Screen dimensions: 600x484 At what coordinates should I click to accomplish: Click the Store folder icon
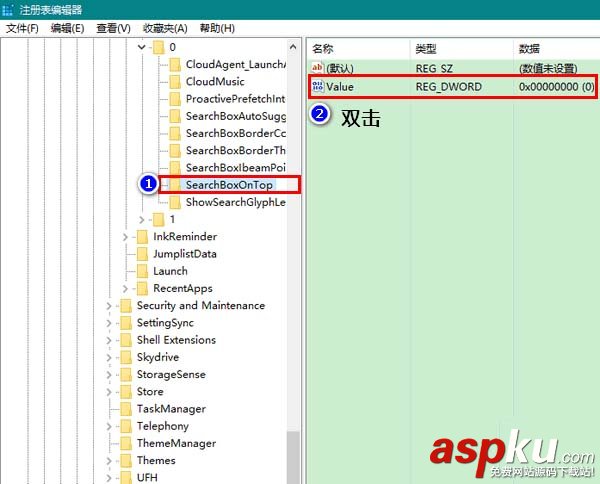coord(126,392)
